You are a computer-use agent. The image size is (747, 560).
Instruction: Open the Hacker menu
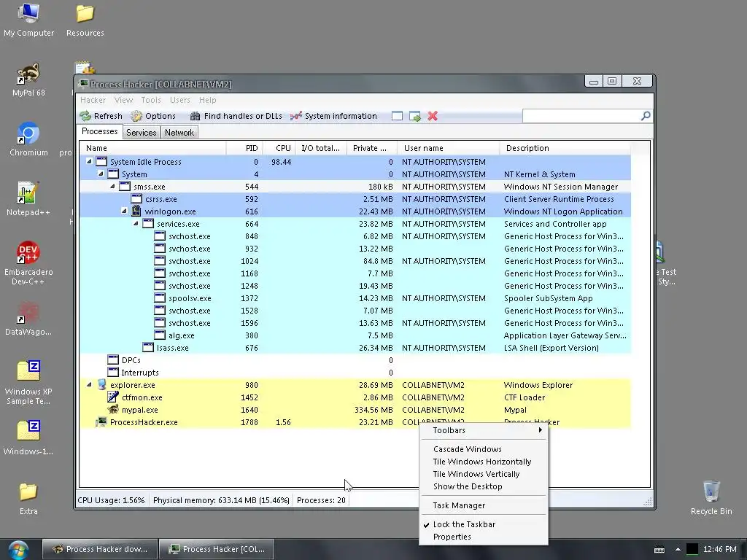click(x=93, y=100)
